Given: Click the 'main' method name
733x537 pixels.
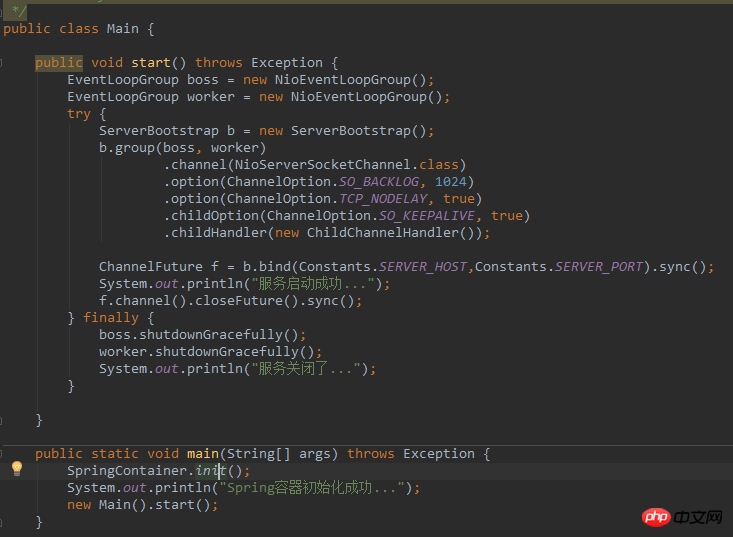Looking at the screenshot, I should pyautogui.click(x=203, y=454).
